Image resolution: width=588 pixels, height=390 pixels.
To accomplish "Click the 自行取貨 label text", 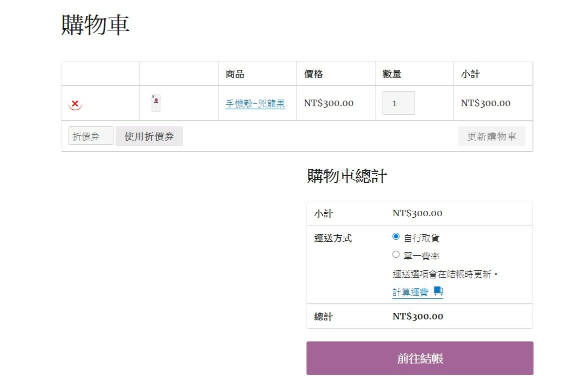I will [x=421, y=238].
